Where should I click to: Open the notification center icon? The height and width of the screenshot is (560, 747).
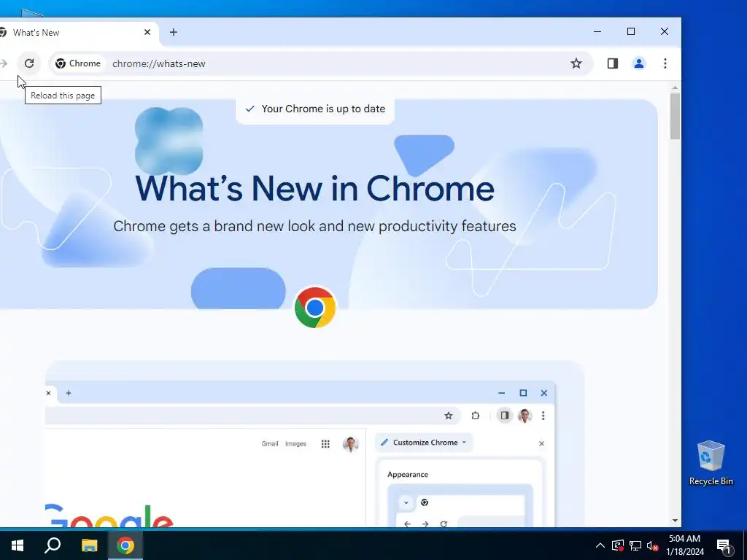click(x=724, y=545)
